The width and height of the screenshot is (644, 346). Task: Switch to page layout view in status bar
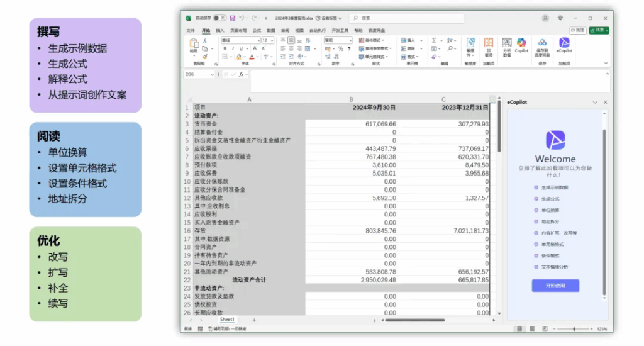pyautogui.click(x=532, y=328)
